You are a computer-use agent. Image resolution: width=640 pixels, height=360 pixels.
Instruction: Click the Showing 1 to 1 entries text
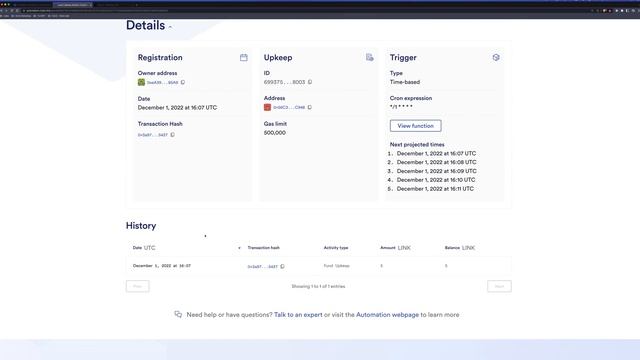[x=318, y=287]
